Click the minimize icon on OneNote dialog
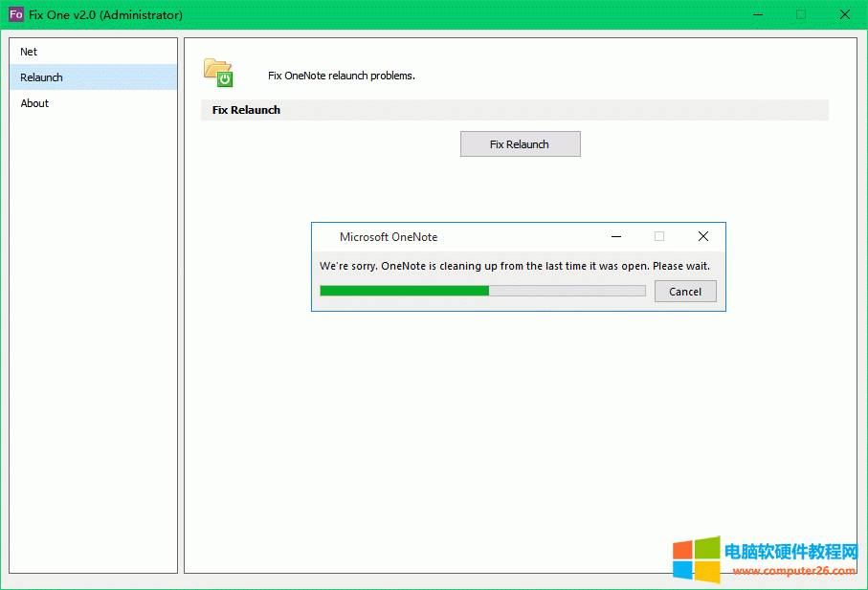868x590 pixels. (615, 236)
